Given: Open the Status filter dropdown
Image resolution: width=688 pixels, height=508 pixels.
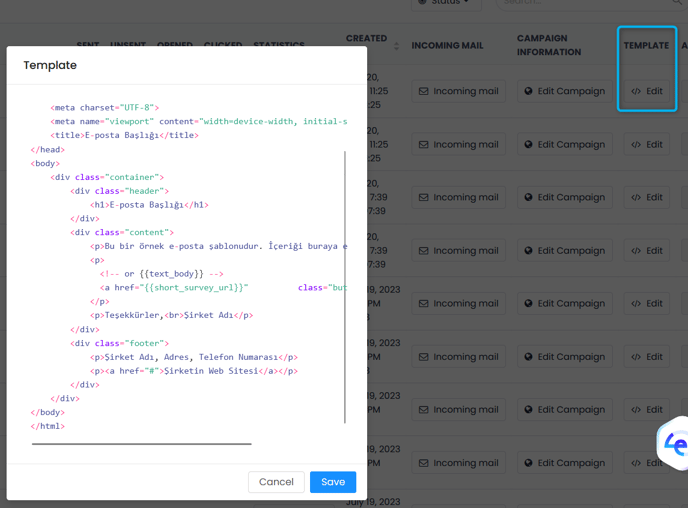Looking at the screenshot, I should click(443, 3).
